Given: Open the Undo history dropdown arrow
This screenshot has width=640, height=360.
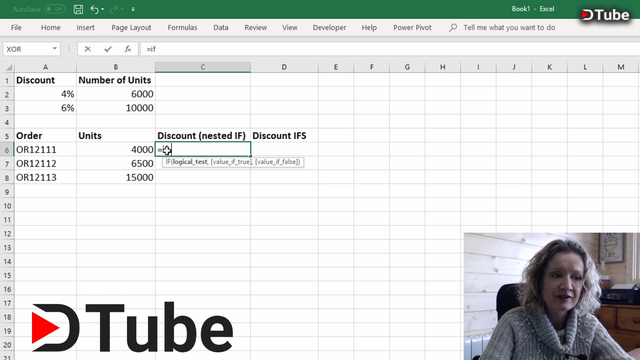Looking at the screenshot, I should (102, 9).
